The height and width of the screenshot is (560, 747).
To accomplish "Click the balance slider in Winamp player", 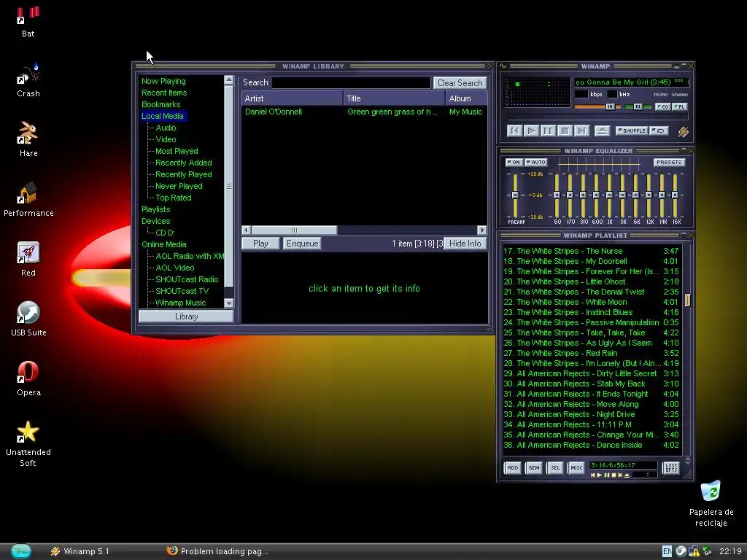I will pos(638,106).
